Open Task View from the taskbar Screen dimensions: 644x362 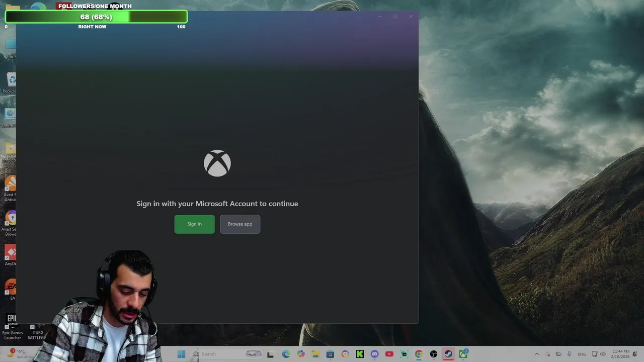[x=270, y=354]
